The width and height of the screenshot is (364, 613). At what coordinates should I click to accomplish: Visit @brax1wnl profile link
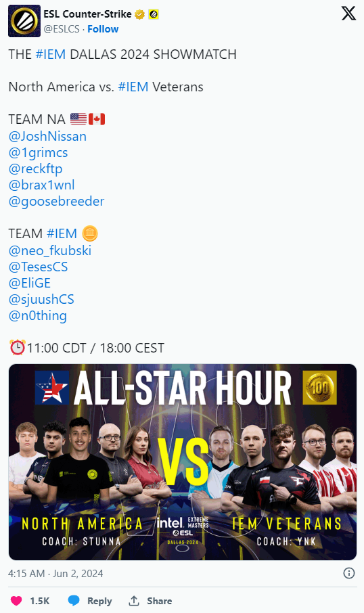point(41,185)
